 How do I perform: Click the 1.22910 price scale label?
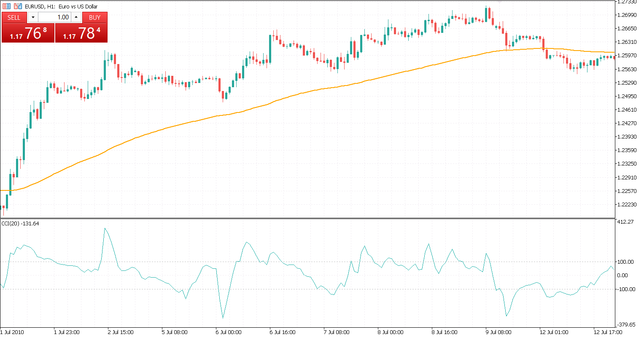[628, 177]
